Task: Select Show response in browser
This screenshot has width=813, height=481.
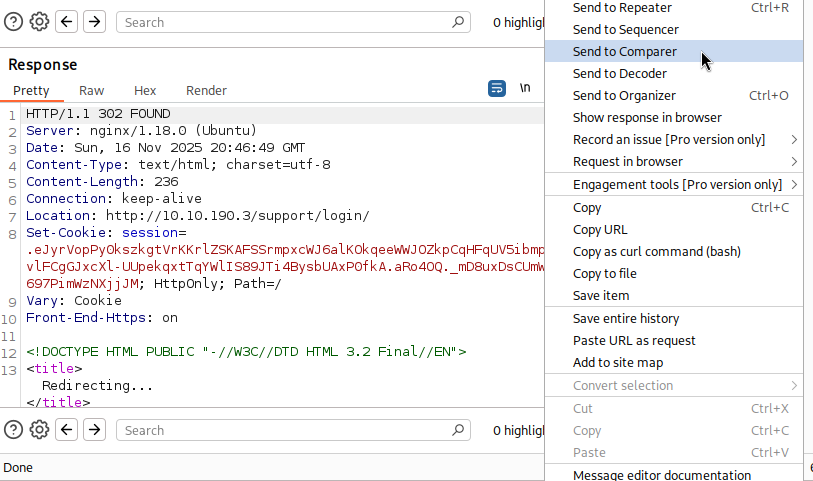Action: [x=674, y=118]
